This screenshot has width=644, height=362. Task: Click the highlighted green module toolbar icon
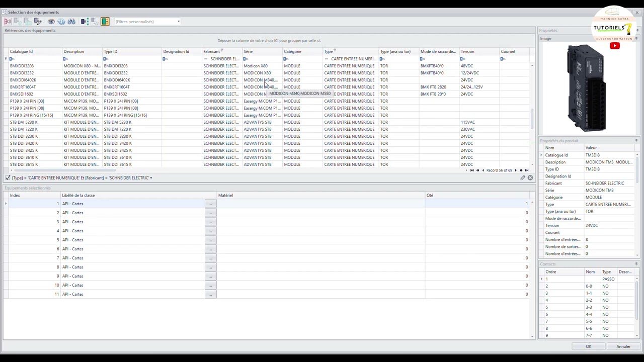[x=105, y=22]
